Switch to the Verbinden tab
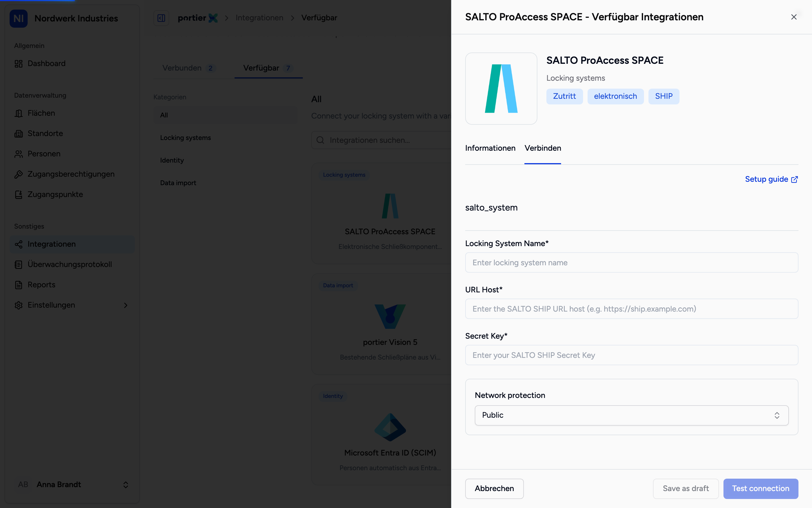 542,148
